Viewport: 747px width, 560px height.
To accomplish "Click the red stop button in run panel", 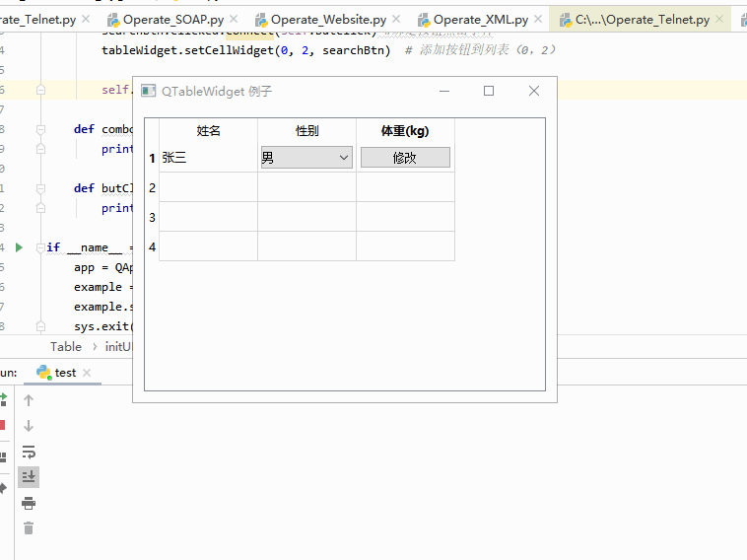I will coord(2,425).
